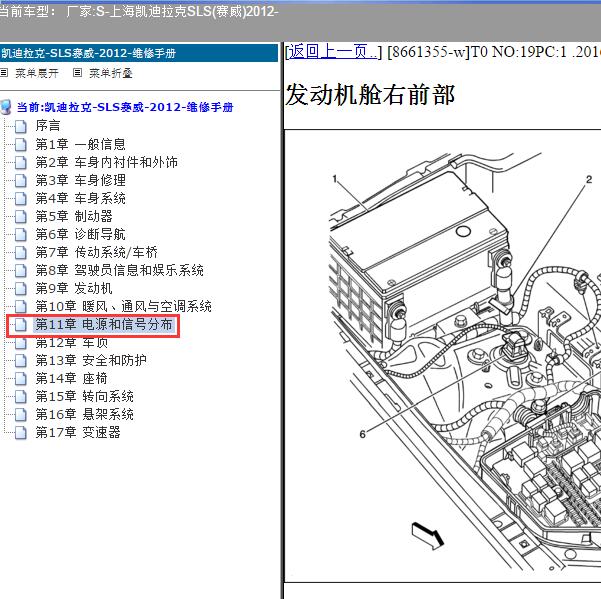
Task: Select 第4章 车身系统
Action: point(80,198)
